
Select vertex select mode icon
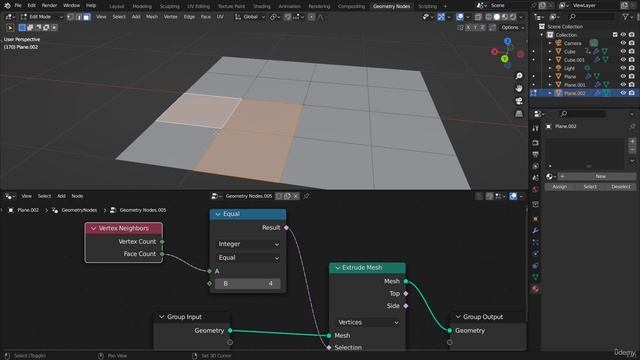[71, 17]
